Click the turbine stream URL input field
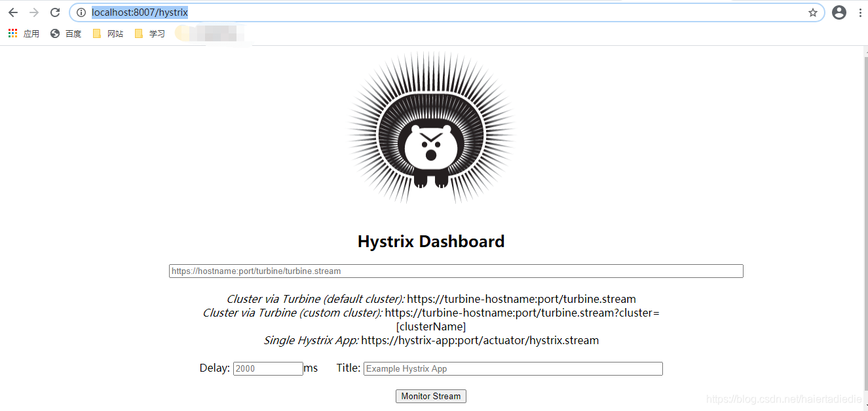The height and width of the screenshot is (411, 868). [x=455, y=271]
